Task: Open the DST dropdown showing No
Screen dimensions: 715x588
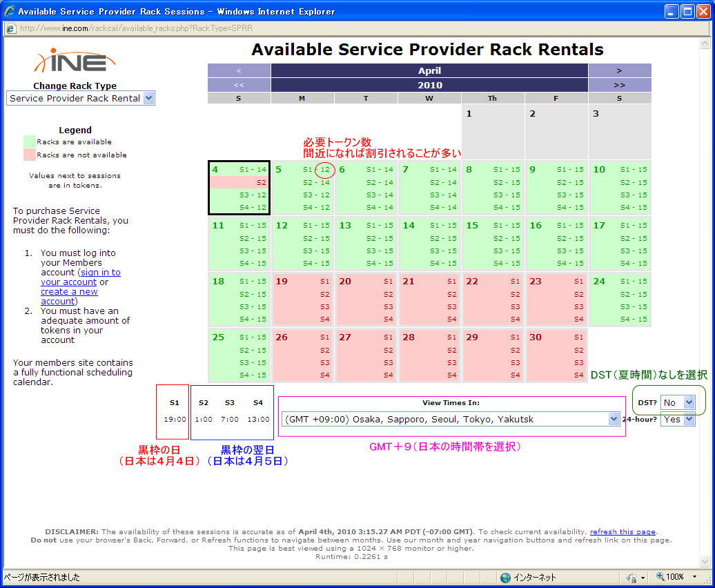Action: [678, 402]
